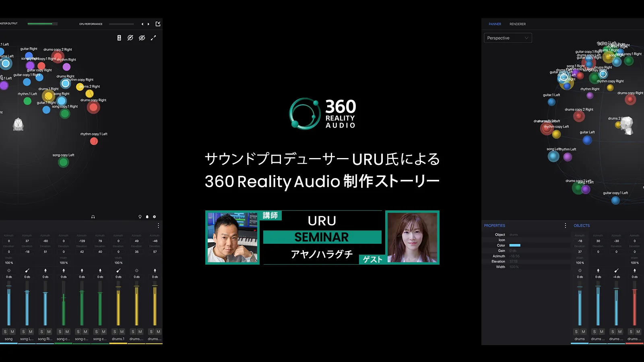Viewport: 644px width, 362px height.
Task: Click the CPU PERFORMANCE meter bar
Action: point(121,24)
